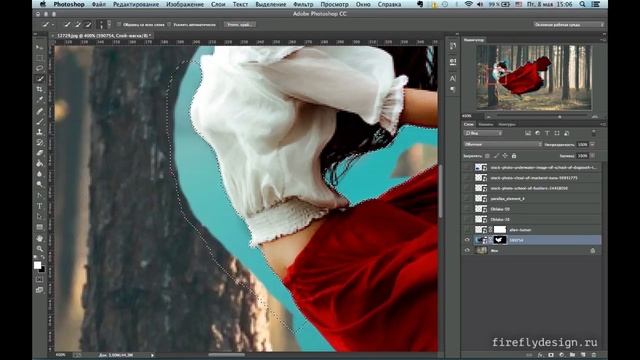Select the Eraser tool
640x360 pixels.
pos(40,153)
